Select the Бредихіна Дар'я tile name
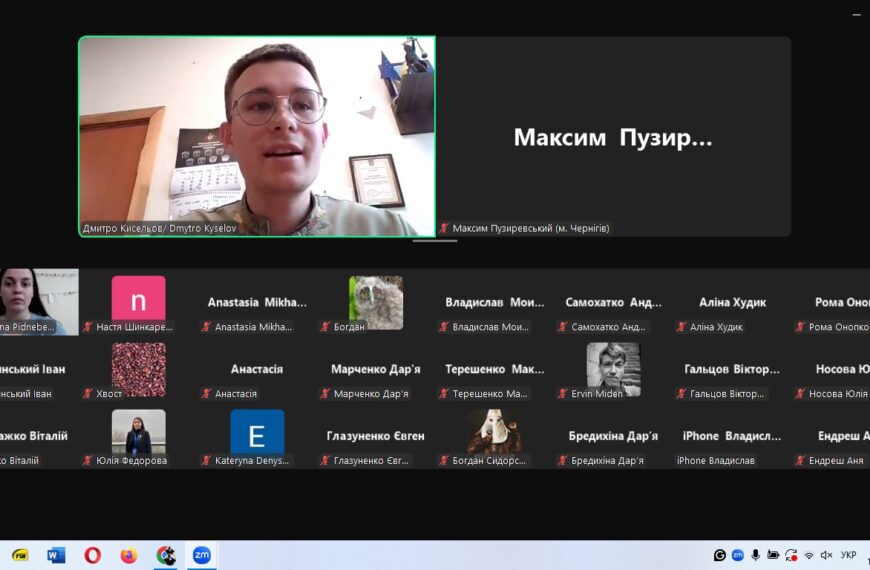 tap(613, 436)
